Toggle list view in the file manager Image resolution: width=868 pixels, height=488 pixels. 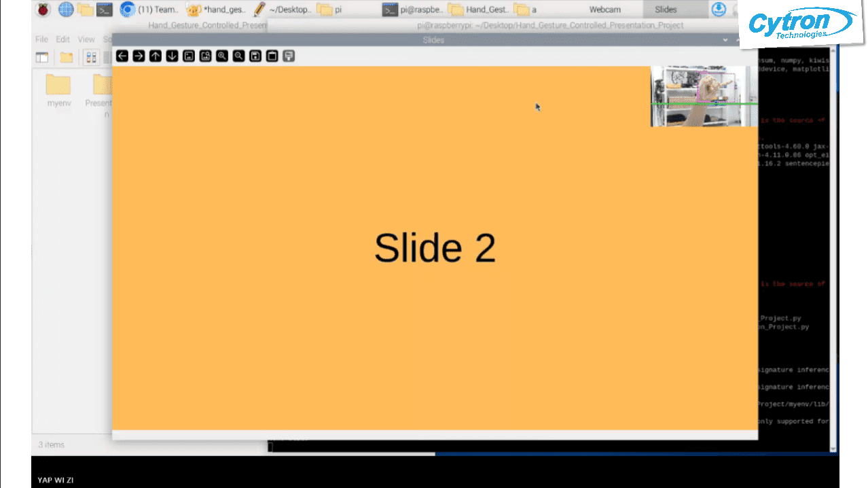tap(109, 57)
